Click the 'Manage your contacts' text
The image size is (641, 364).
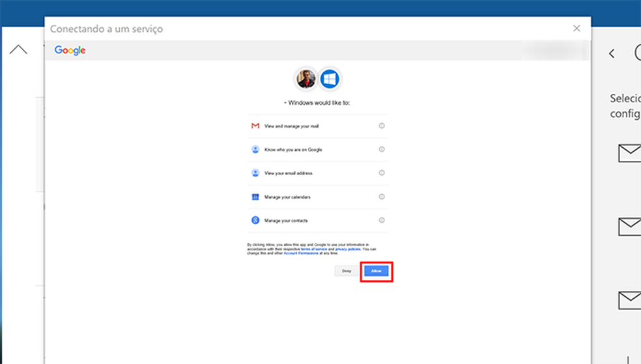point(286,221)
